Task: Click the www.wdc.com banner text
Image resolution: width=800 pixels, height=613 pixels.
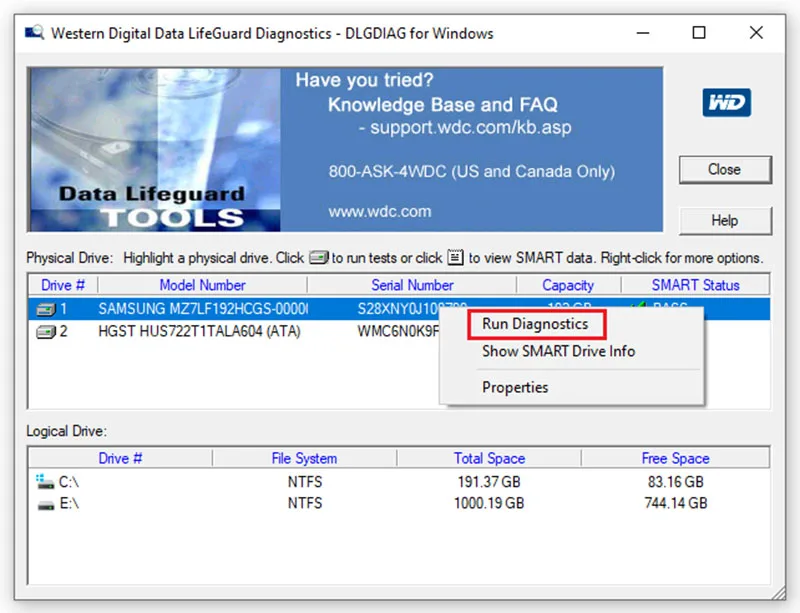Action: pos(380,211)
